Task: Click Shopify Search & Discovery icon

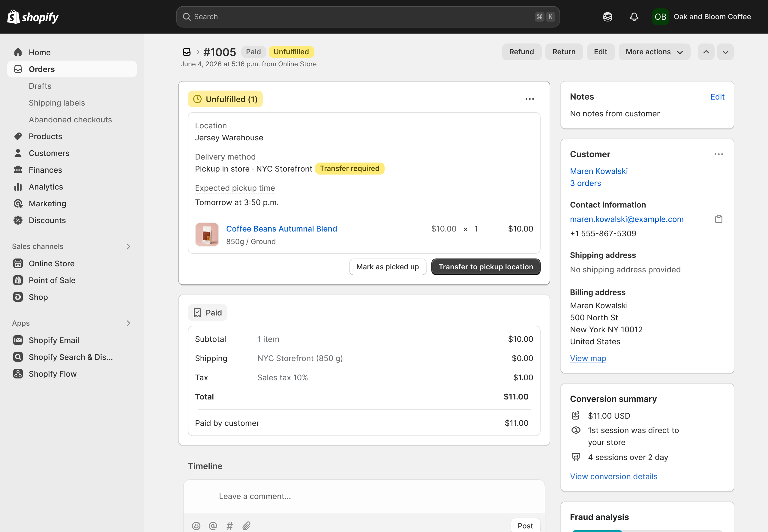Action: (x=18, y=357)
